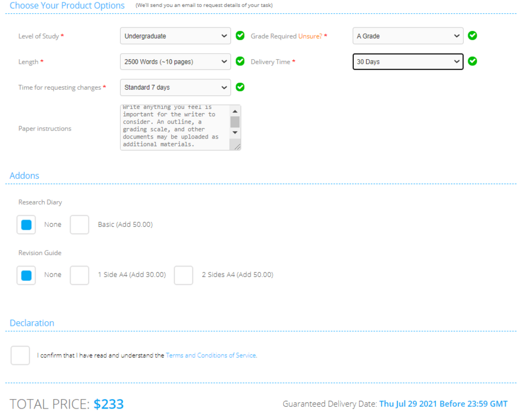Select None for Research Diary
The image size is (517, 420).
coord(26,225)
